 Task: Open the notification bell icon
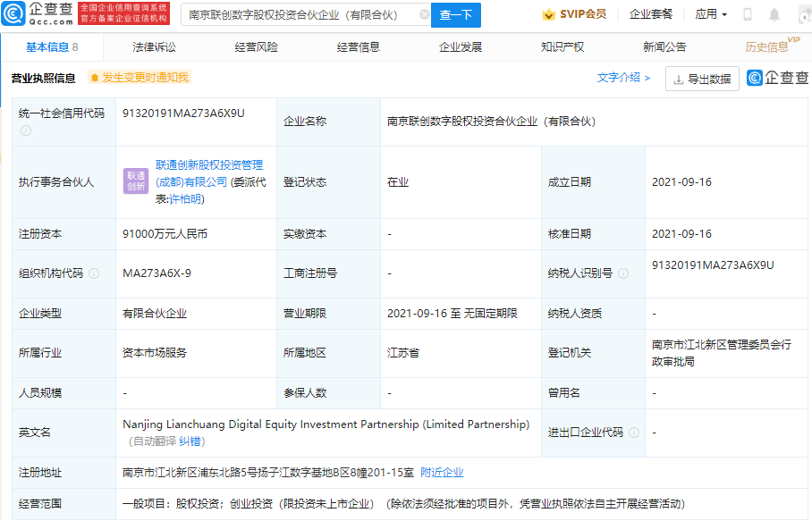click(x=774, y=14)
